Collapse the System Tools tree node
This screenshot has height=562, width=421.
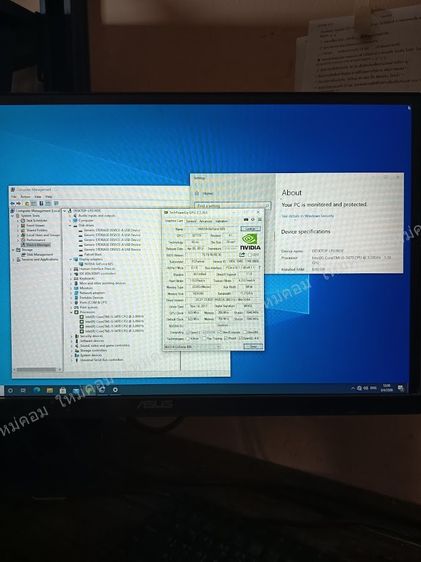[14, 216]
